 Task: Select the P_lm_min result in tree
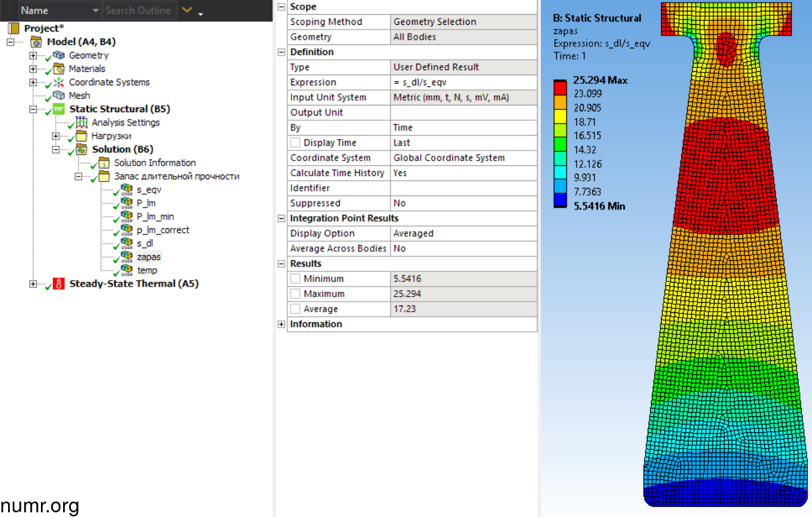pos(155,217)
